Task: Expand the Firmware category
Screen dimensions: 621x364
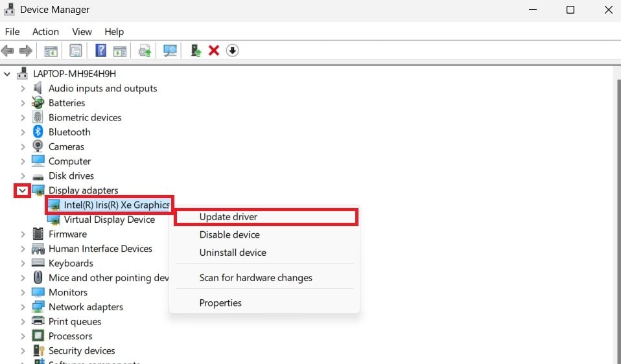Action: (23, 234)
